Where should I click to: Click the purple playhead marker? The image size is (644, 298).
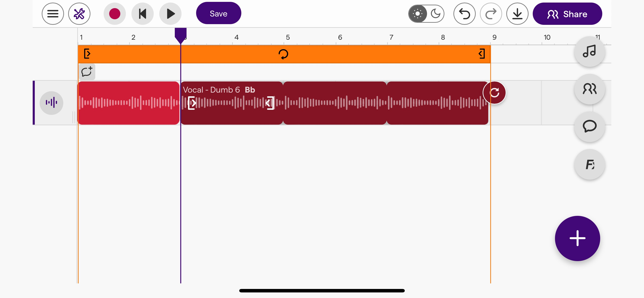[x=181, y=36]
